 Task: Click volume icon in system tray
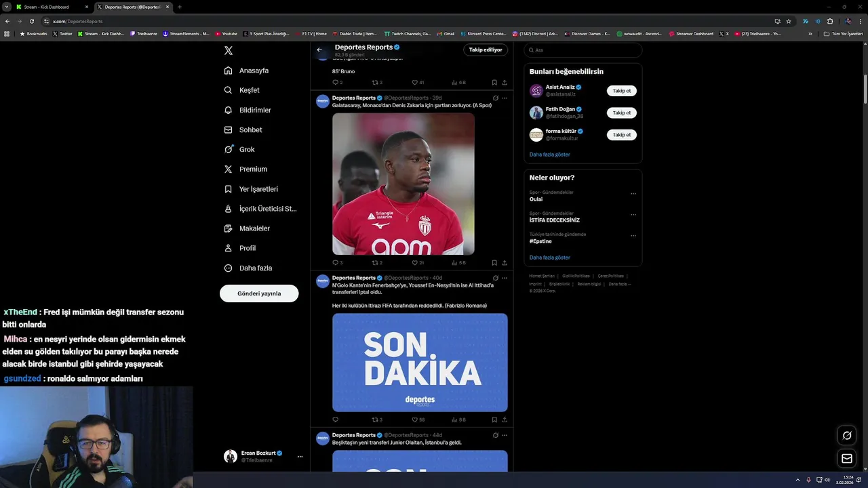(827, 480)
